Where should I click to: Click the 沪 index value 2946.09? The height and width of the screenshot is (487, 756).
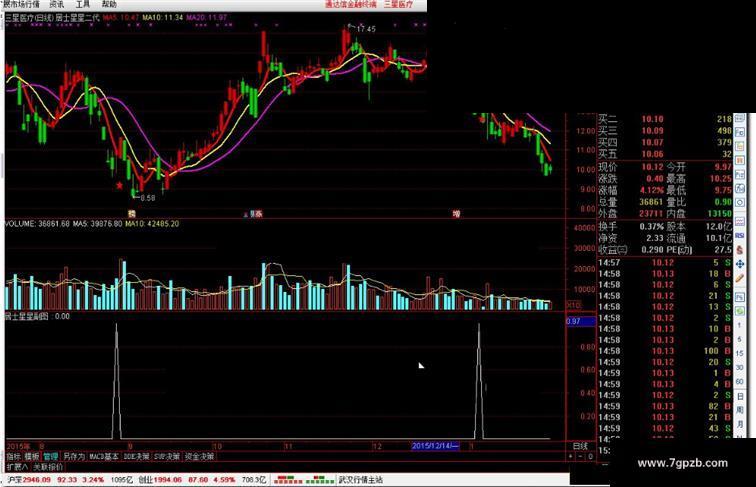(37, 480)
